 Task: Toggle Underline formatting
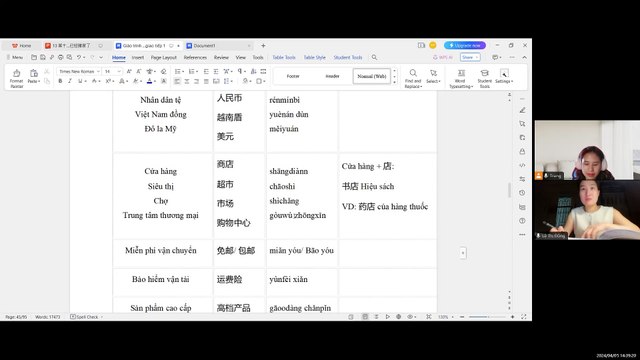tap(80, 81)
